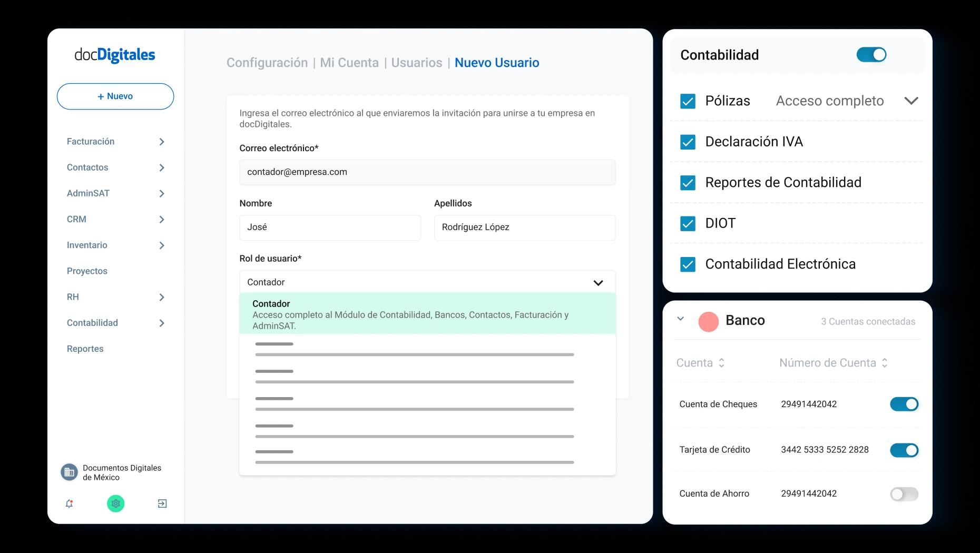980x553 pixels.
Task: Open settings via the green gear icon
Action: 116,503
